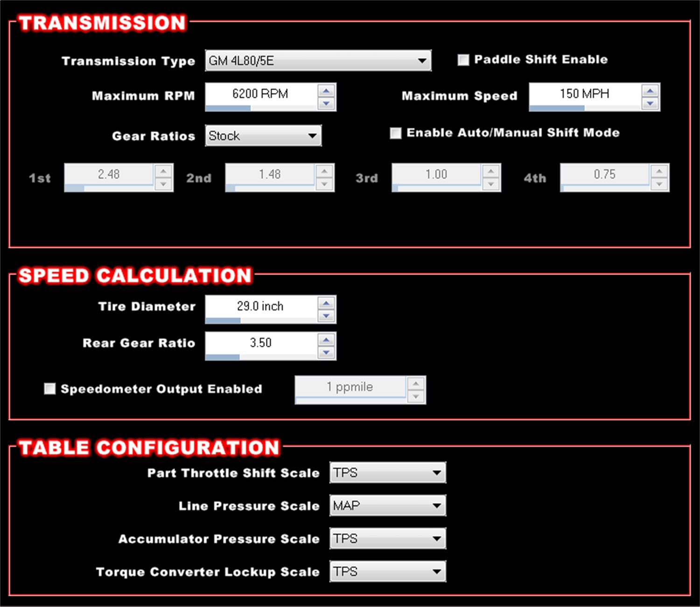This screenshot has height=607, width=700.
Task: Click the Maximum RPM value field
Action: [x=260, y=94]
